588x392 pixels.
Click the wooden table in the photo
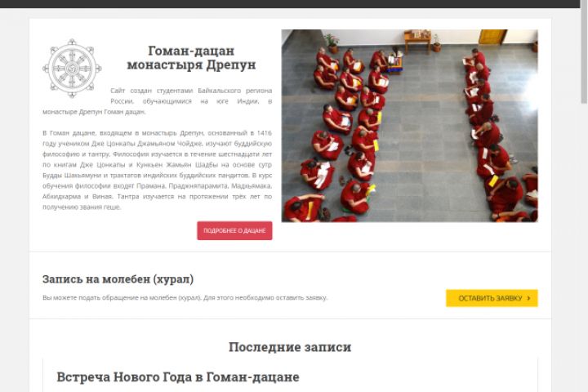(x=417, y=40)
